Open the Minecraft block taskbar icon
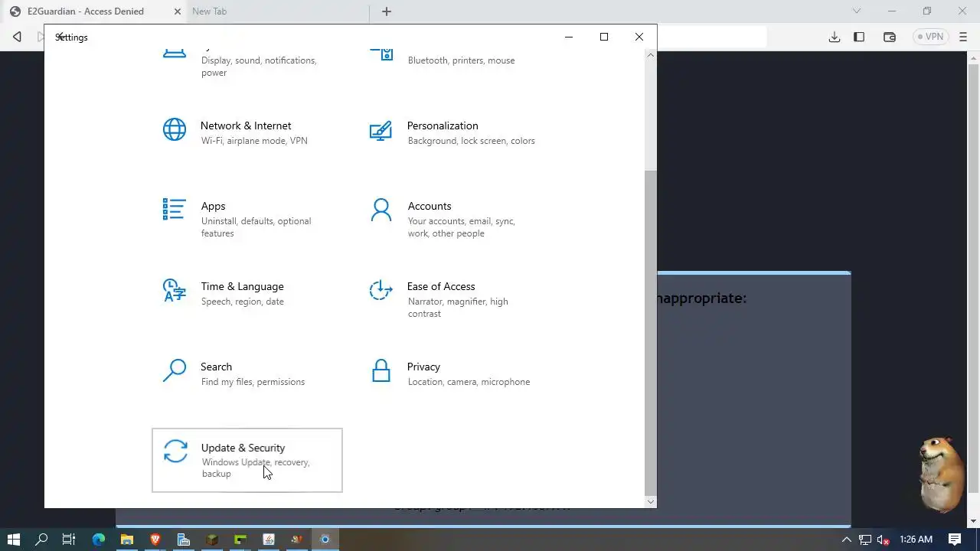Image resolution: width=980 pixels, height=551 pixels. (x=212, y=540)
